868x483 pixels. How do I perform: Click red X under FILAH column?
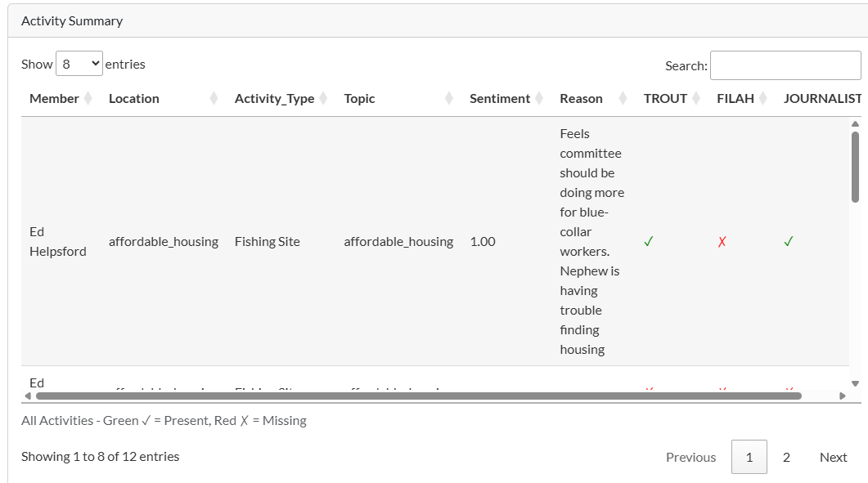[x=722, y=242]
